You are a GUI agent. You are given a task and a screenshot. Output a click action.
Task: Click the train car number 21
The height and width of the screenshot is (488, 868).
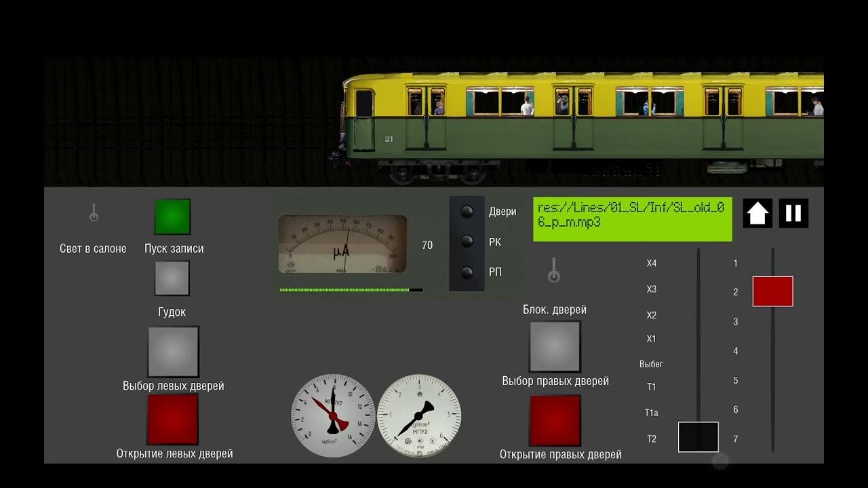click(389, 139)
